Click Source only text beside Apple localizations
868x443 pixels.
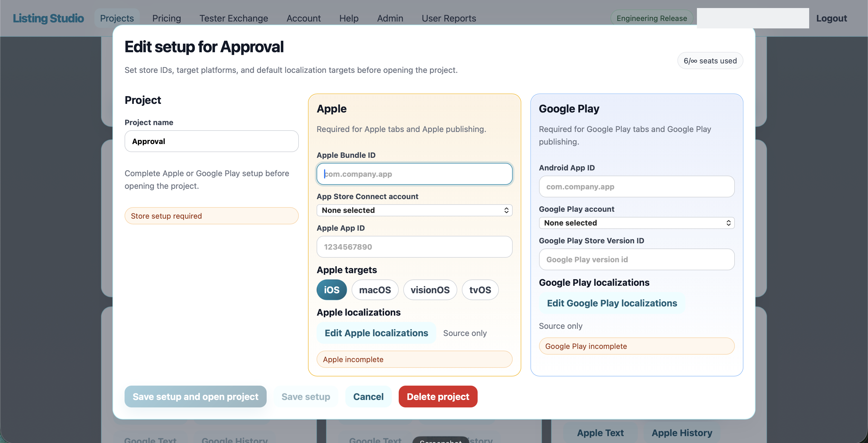(x=465, y=333)
